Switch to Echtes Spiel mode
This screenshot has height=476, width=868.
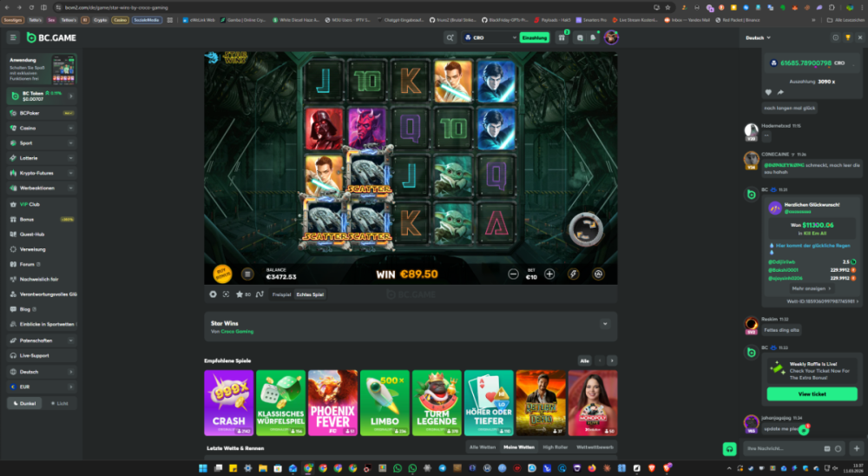click(310, 294)
